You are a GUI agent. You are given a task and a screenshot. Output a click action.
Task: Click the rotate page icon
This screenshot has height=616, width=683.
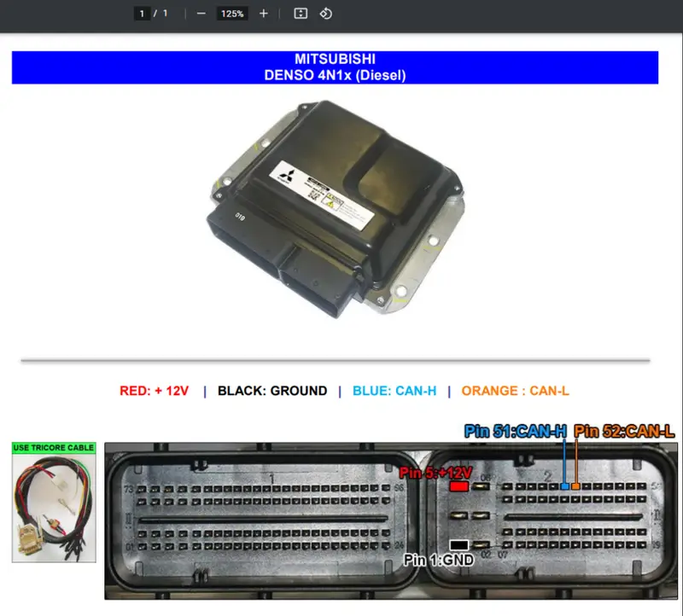(x=326, y=14)
